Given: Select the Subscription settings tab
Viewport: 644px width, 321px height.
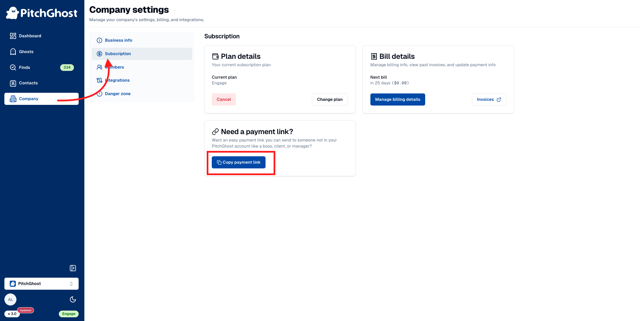Looking at the screenshot, I should [x=118, y=54].
